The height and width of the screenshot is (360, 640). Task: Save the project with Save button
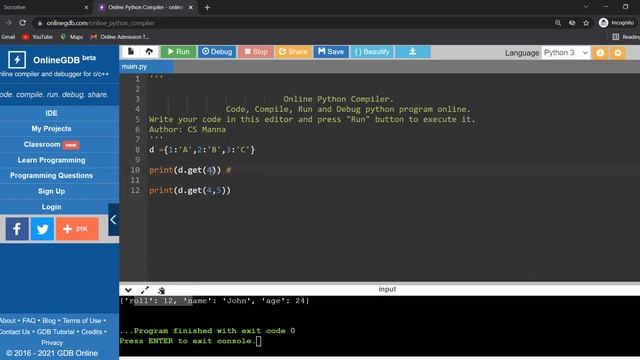[331, 52]
